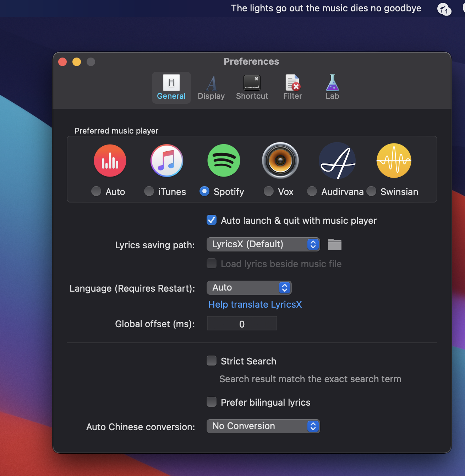Click the Auto Chinese conversion label
This screenshot has height=476, width=465.
click(141, 427)
